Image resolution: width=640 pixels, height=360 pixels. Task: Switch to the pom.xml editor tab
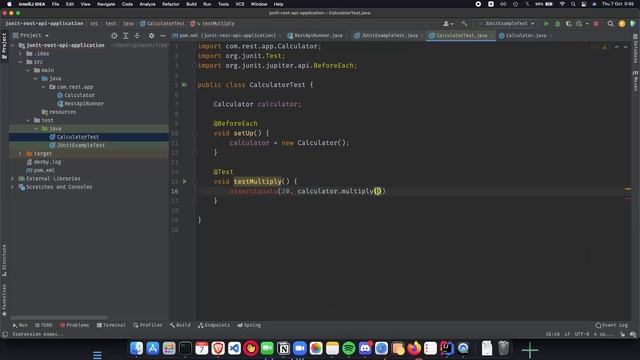(227, 36)
